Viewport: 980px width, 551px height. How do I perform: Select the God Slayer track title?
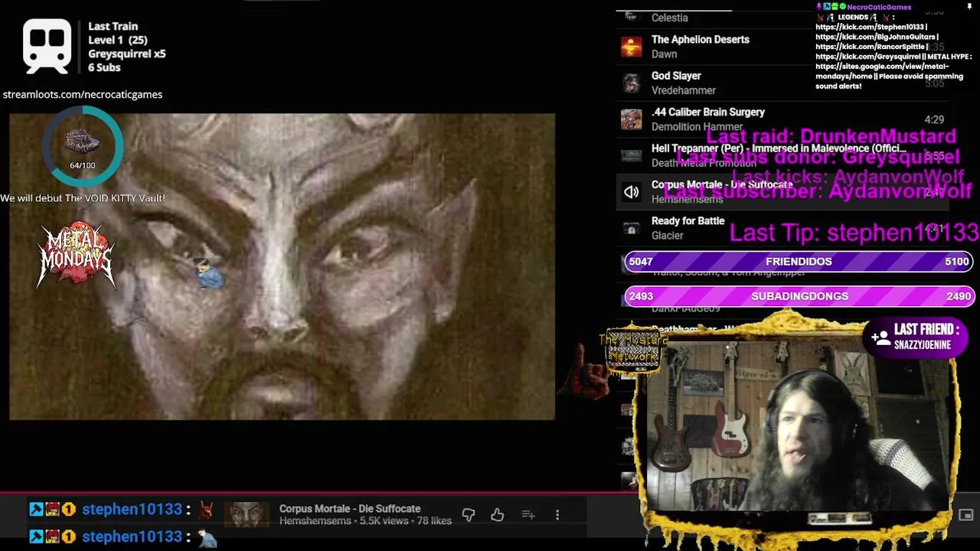675,76
